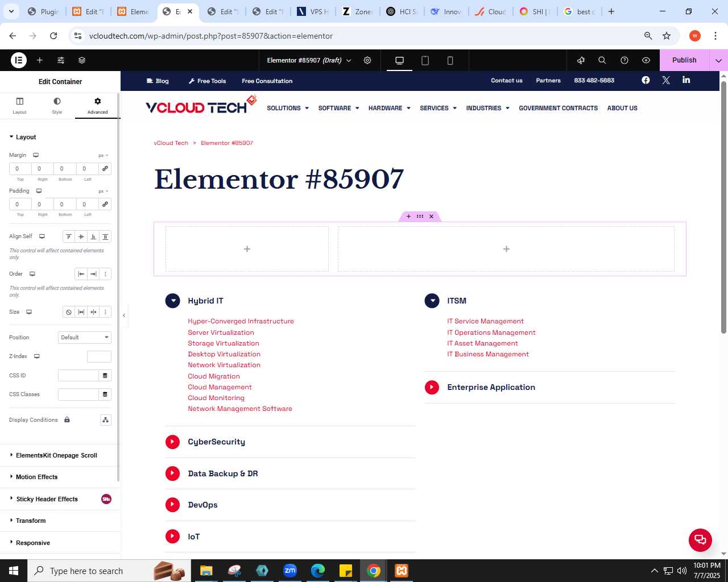
Task: Open the Elementor logo menu
Action: coord(19,60)
